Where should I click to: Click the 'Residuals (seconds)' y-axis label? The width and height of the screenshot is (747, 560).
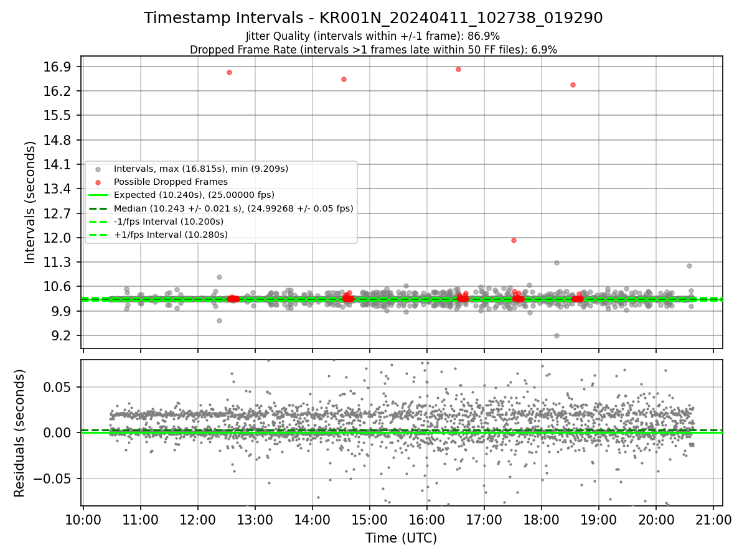coord(19,433)
